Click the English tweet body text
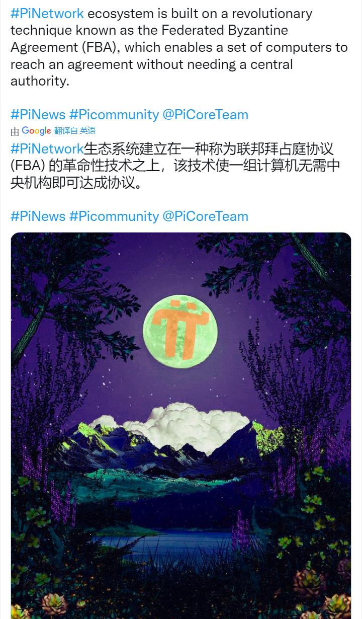 (179, 47)
